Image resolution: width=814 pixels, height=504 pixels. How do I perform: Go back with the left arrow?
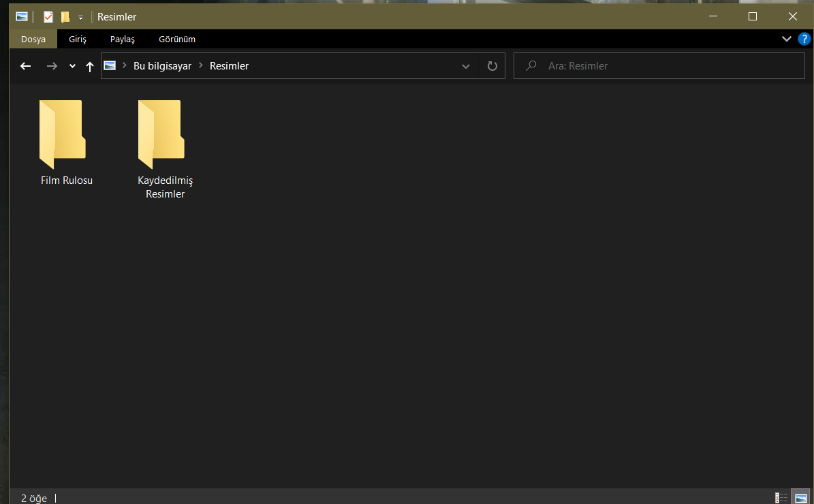point(25,66)
